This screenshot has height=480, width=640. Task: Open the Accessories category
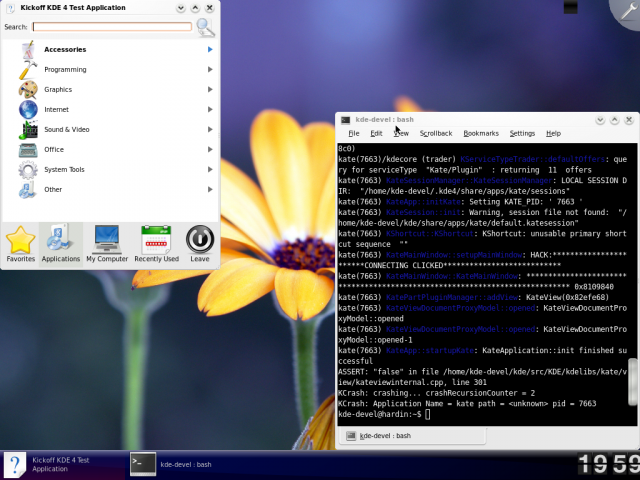(x=65, y=49)
